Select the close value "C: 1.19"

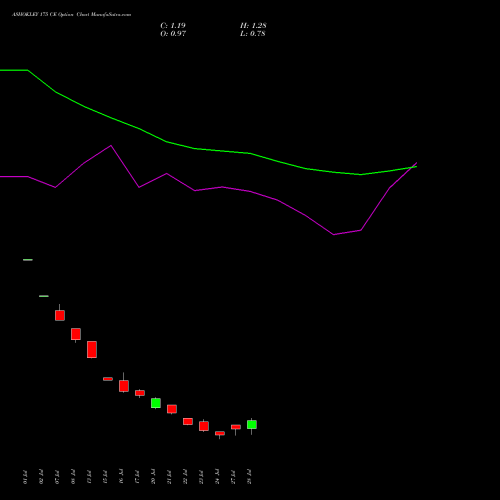click(x=173, y=26)
